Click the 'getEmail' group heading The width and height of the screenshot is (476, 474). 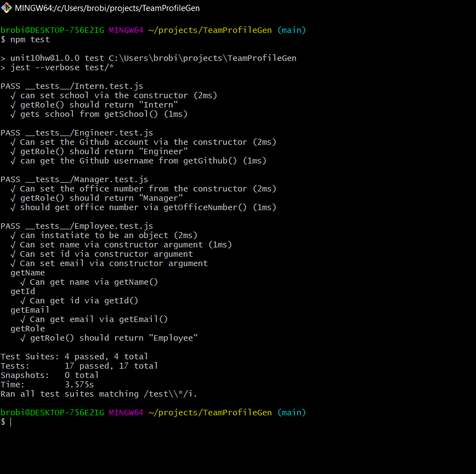click(x=30, y=311)
